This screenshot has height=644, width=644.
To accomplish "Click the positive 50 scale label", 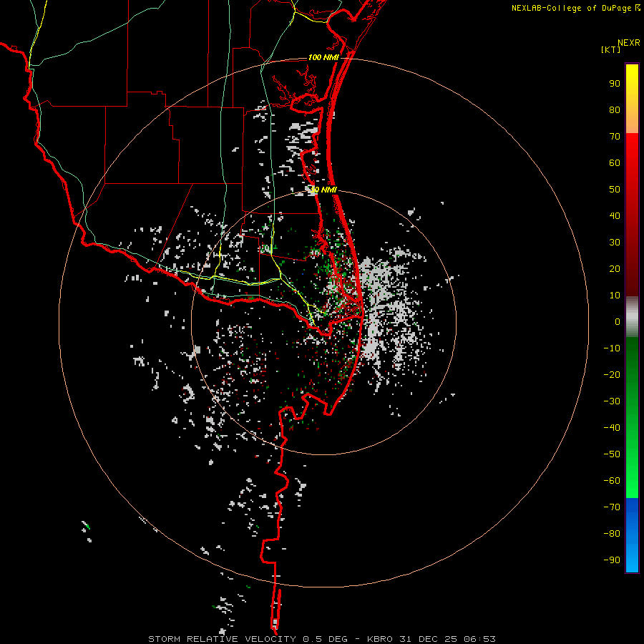I will pyautogui.click(x=615, y=190).
